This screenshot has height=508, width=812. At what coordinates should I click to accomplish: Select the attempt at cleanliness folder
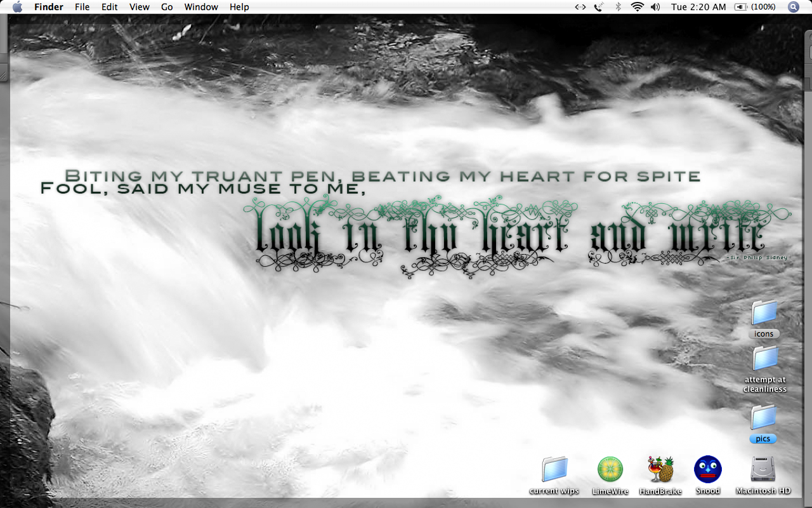[x=765, y=359]
